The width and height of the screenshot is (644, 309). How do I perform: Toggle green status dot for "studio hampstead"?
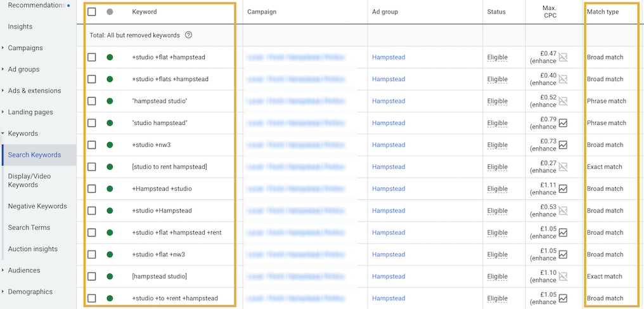tap(110, 123)
